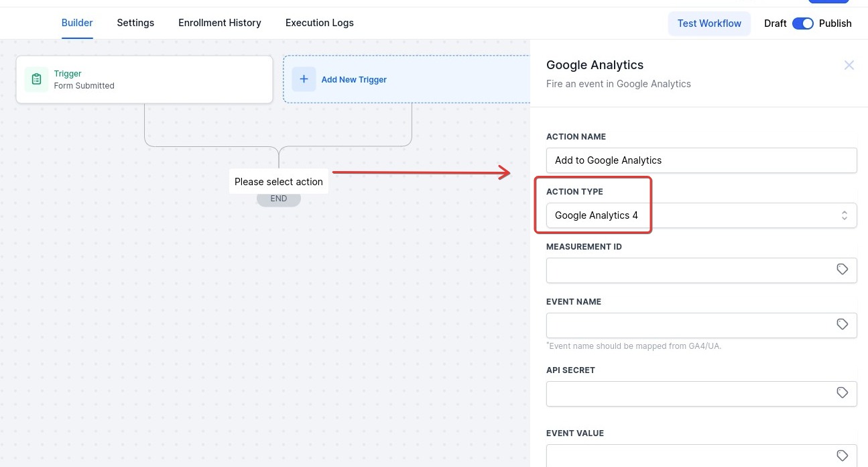Select the Please select action node
Viewport: 868px width, 467px height.
tap(279, 182)
